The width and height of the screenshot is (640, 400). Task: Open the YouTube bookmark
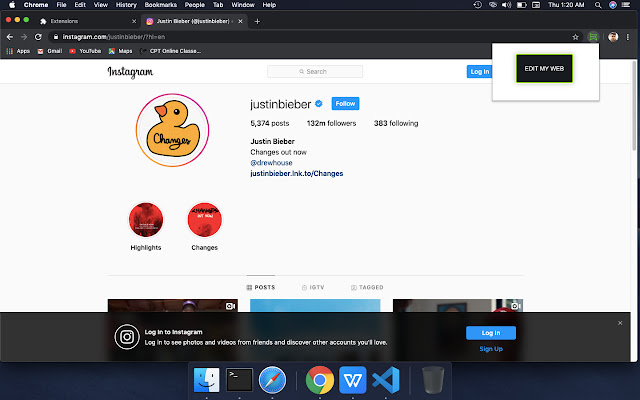(85, 51)
